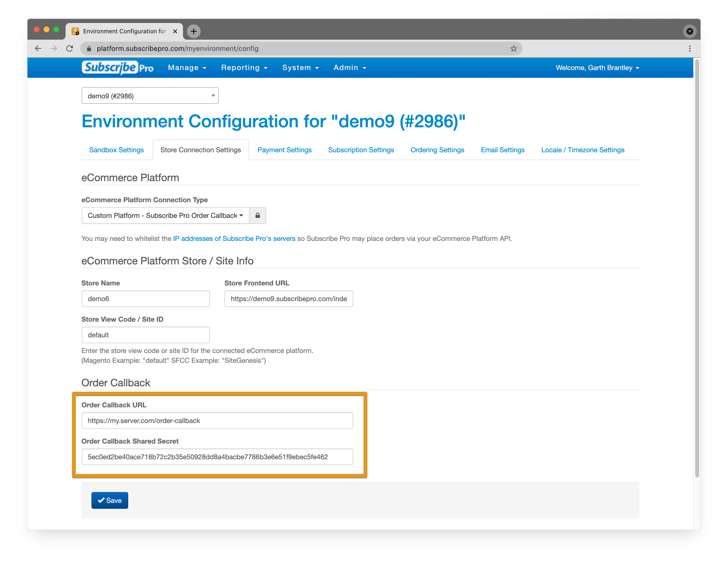Click the Order Callback section heading
The width and height of the screenshot is (728, 566).
(116, 383)
